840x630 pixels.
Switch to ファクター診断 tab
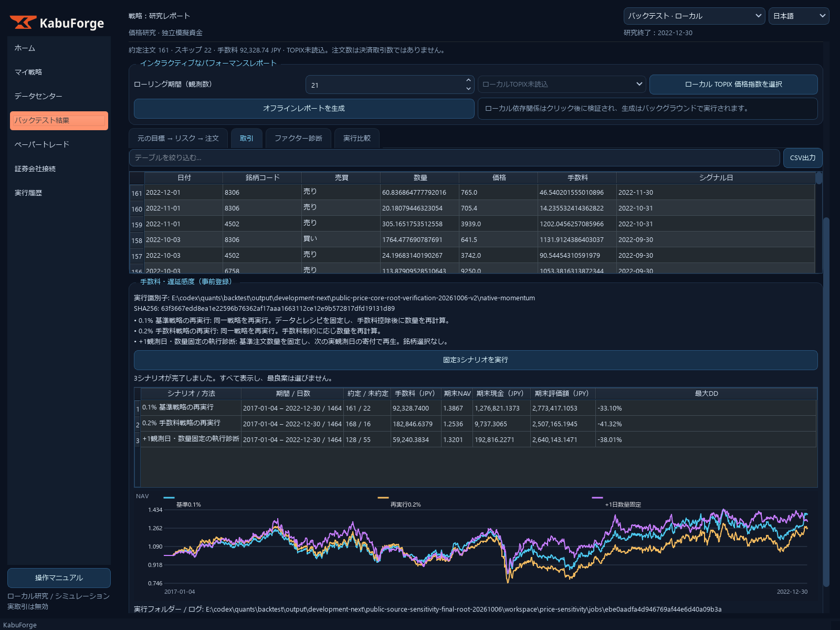pyautogui.click(x=298, y=138)
